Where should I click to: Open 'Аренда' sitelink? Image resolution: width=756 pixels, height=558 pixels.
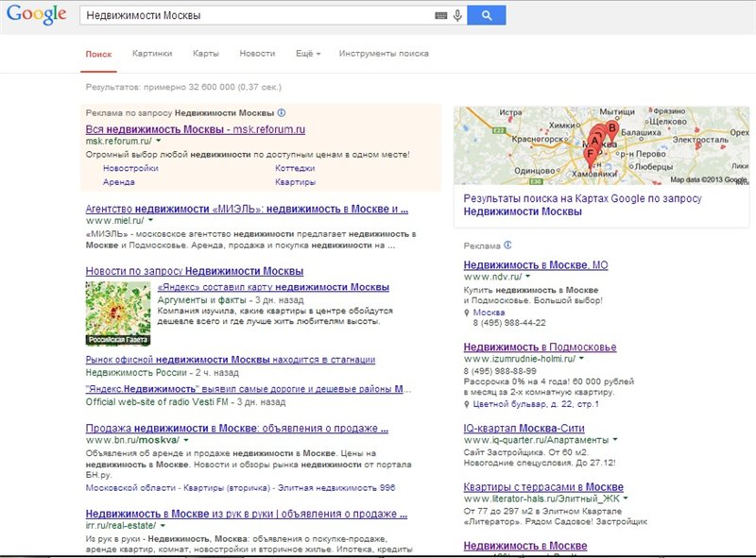tap(119, 182)
